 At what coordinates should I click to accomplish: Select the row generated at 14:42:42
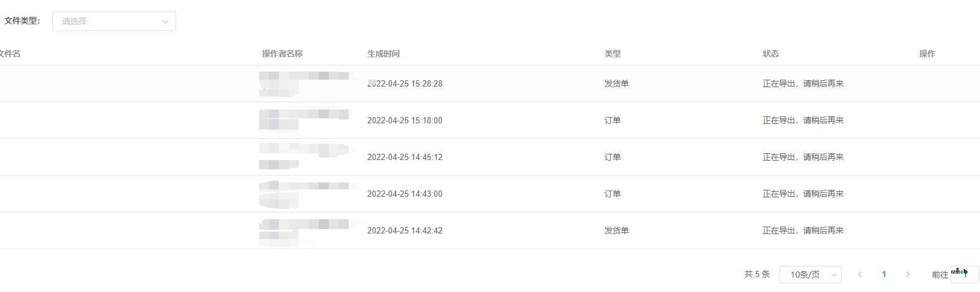point(405,230)
